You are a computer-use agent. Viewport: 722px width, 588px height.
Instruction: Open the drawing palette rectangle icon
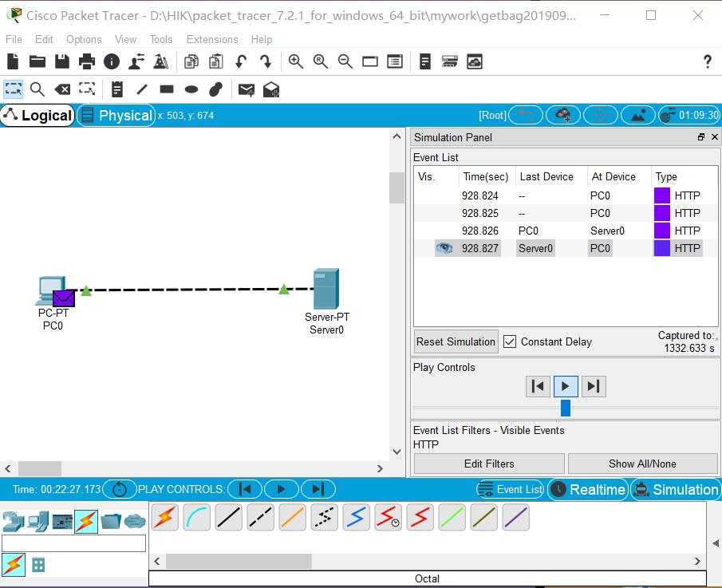(x=370, y=61)
